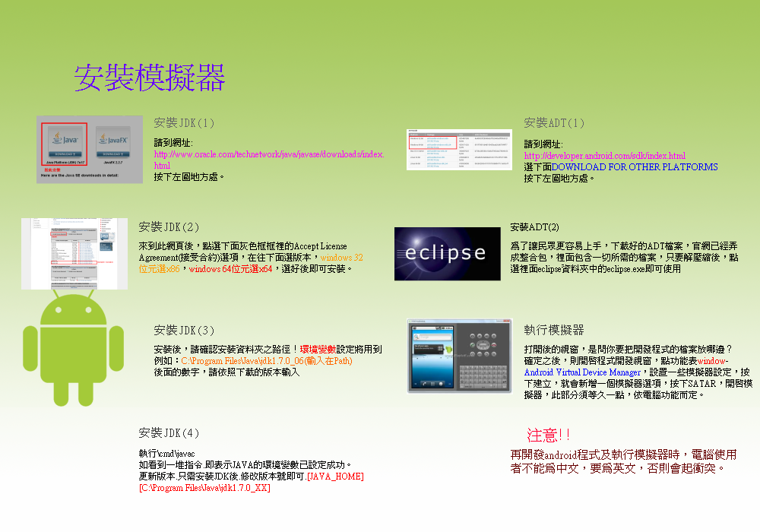The width and height of the screenshot is (760, 532).
Task: Click the JDK license agreement page thumbnail
Action: pyautogui.click(x=74, y=254)
